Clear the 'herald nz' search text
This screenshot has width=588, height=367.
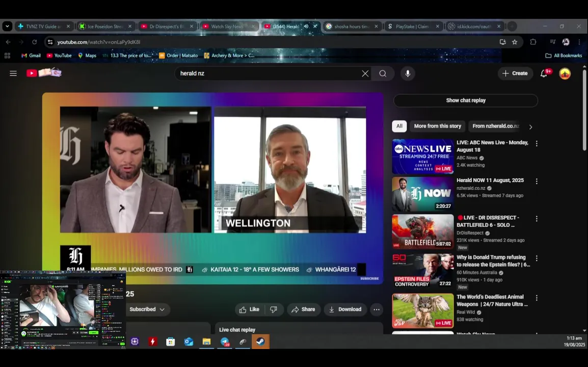coord(365,73)
